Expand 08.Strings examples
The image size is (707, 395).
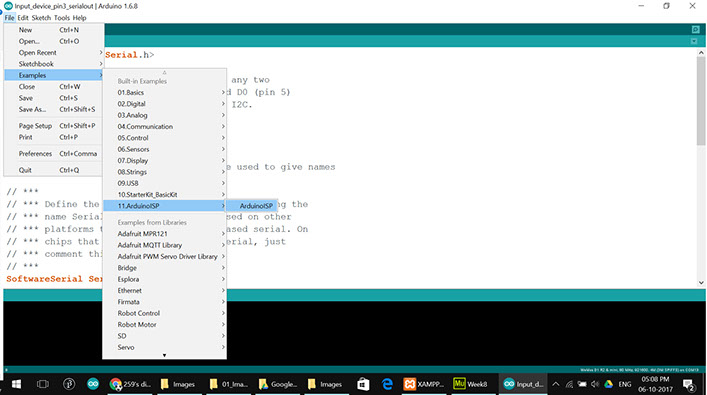(165, 172)
